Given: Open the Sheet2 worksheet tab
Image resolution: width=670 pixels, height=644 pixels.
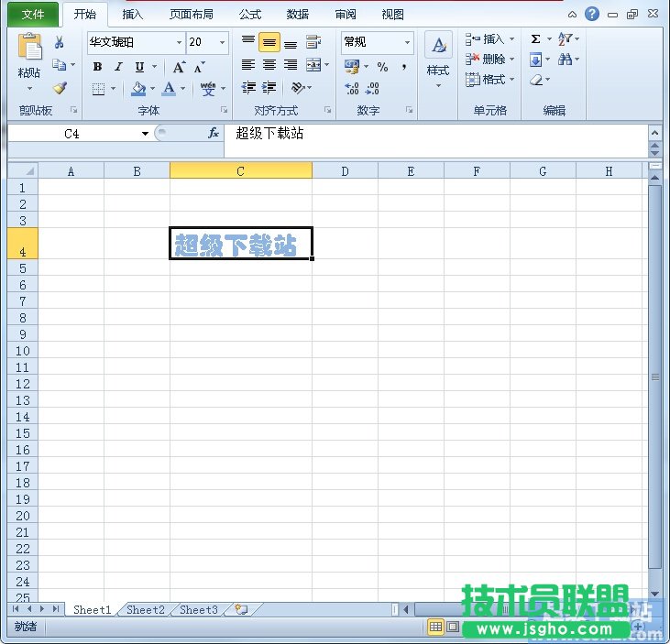Looking at the screenshot, I should point(146,609).
